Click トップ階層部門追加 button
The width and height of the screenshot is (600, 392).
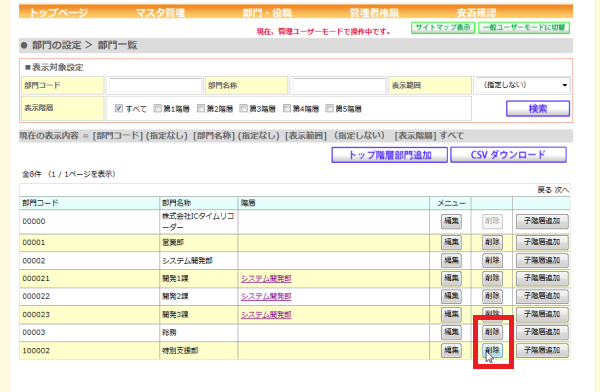pos(390,155)
